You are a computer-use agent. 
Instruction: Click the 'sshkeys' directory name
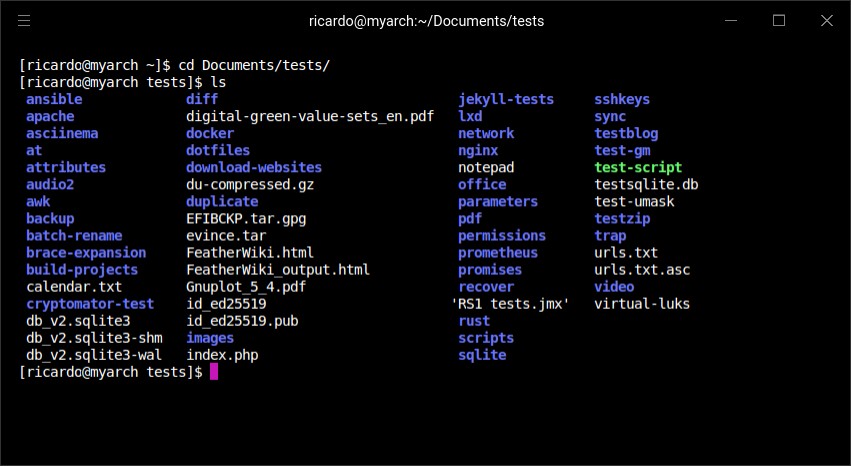[622, 99]
